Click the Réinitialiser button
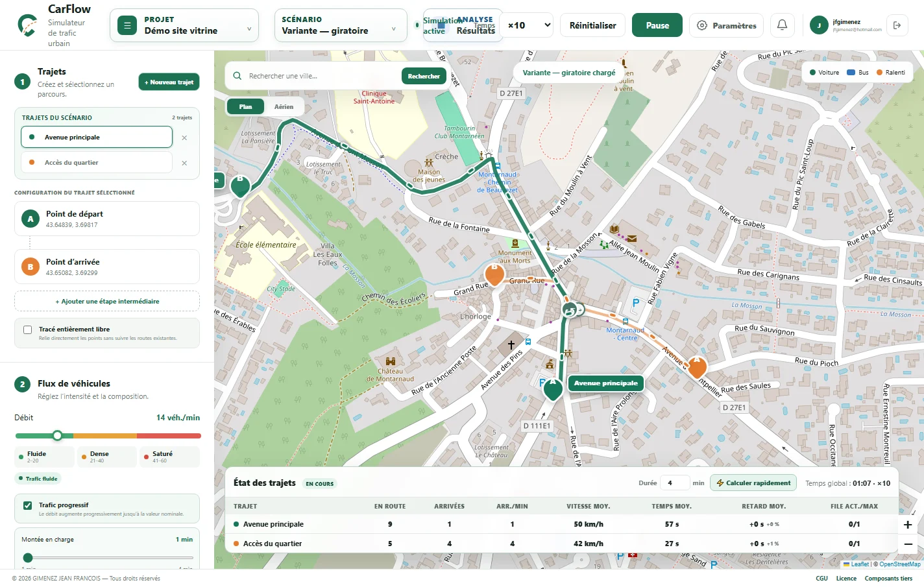The width and height of the screenshot is (924, 587). point(593,25)
